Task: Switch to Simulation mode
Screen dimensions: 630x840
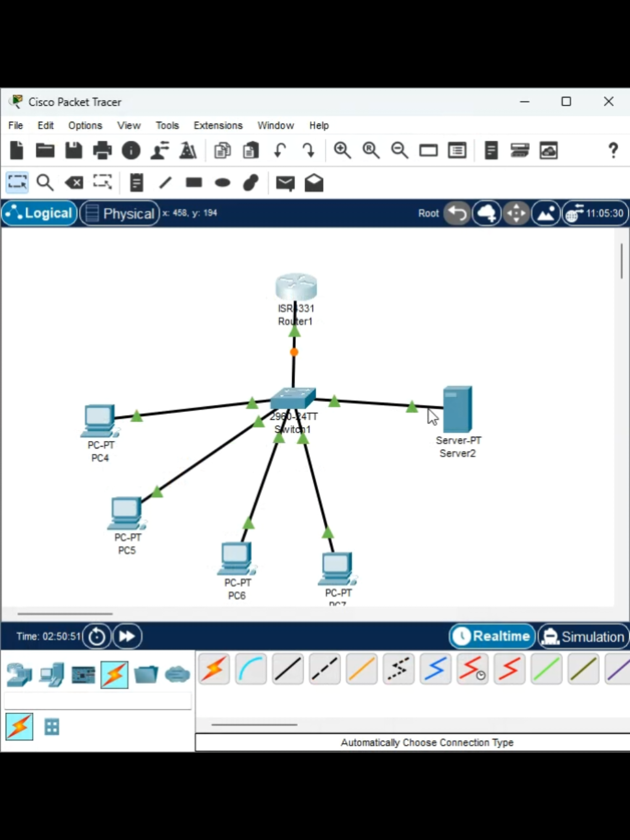Action: pos(582,636)
